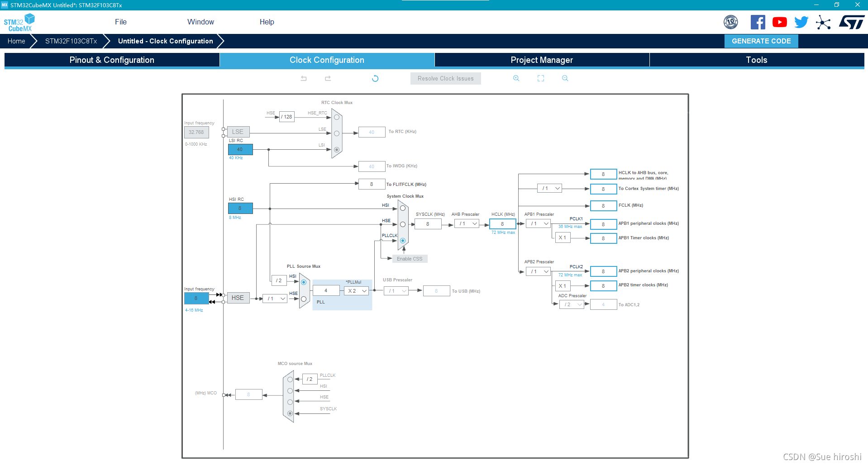Zoom out of the clock diagram

pyautogui.click(x=565, y=78)
